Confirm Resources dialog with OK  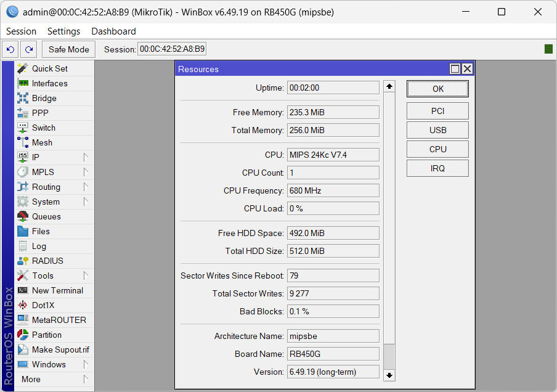(437, 89)
